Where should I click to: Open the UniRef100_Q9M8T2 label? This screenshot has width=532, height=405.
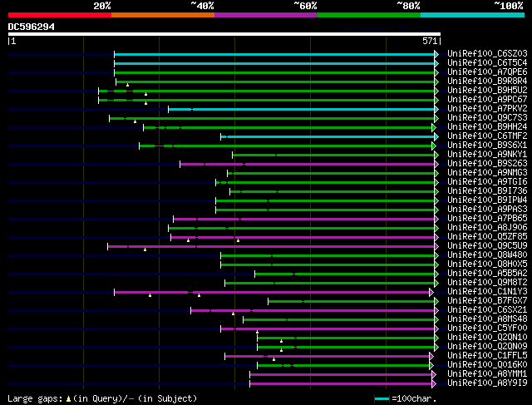(487, 283)
